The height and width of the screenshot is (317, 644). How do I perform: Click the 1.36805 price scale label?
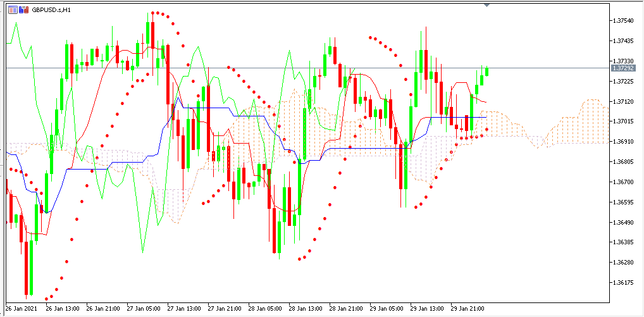[x=623, y=162]
